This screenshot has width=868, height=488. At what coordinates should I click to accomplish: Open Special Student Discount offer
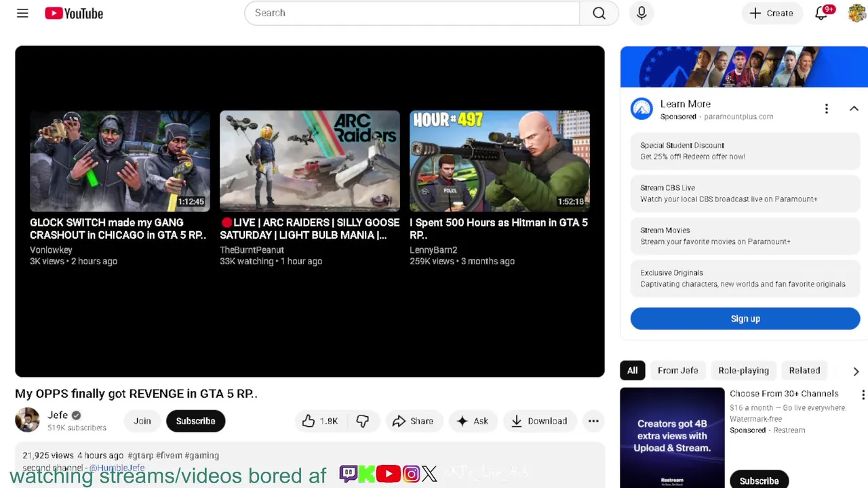click(745, 150)
